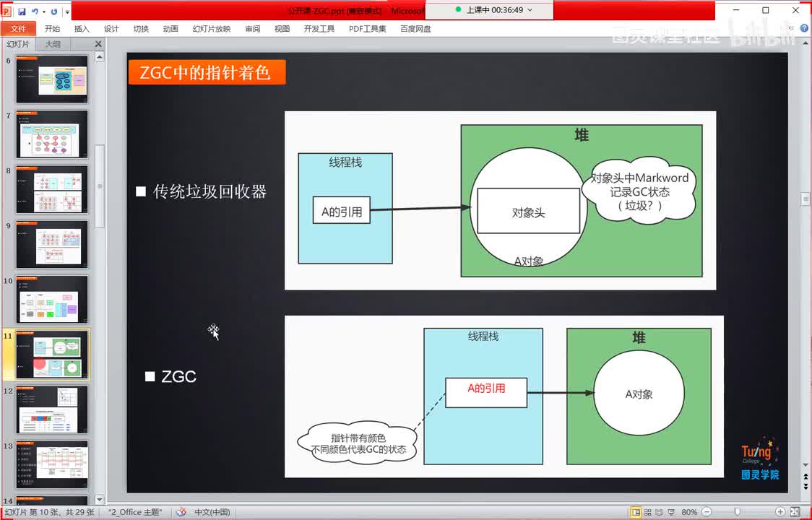Open the 开发工具 ribbon tab
This screenshot has height=520, width=812.
click(319, 29)
